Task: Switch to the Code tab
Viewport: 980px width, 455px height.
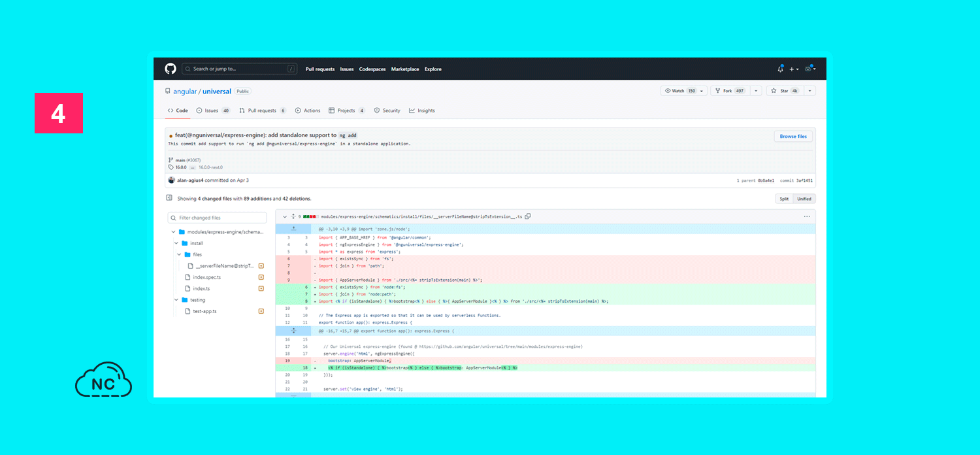Action: 178,110
